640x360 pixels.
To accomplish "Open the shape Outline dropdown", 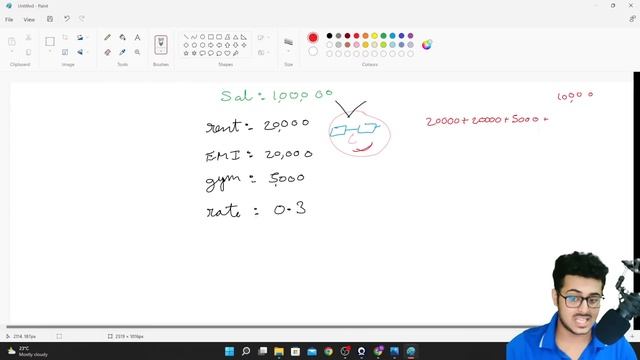I will [263, 38].
